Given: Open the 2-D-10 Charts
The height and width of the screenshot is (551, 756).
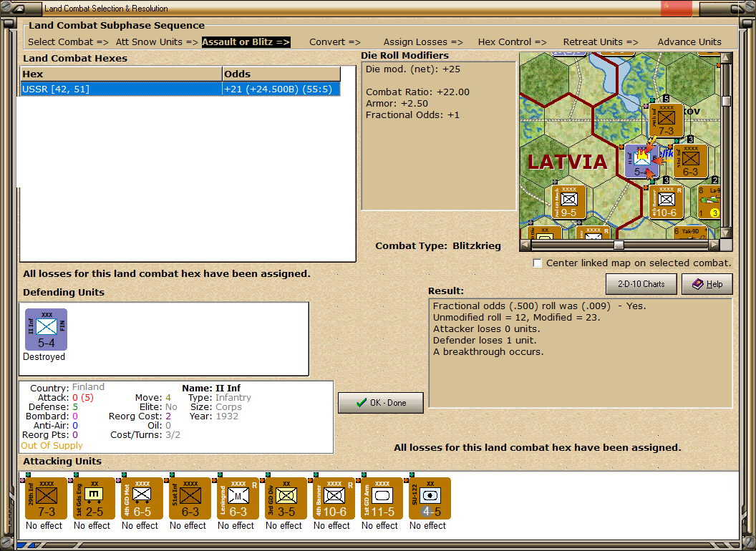Looking at the screenshot, I should coord(641,284).
